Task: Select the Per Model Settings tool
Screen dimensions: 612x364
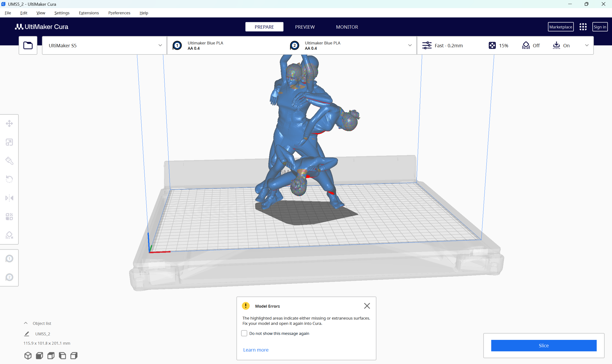Action: [x=9, y=217]
